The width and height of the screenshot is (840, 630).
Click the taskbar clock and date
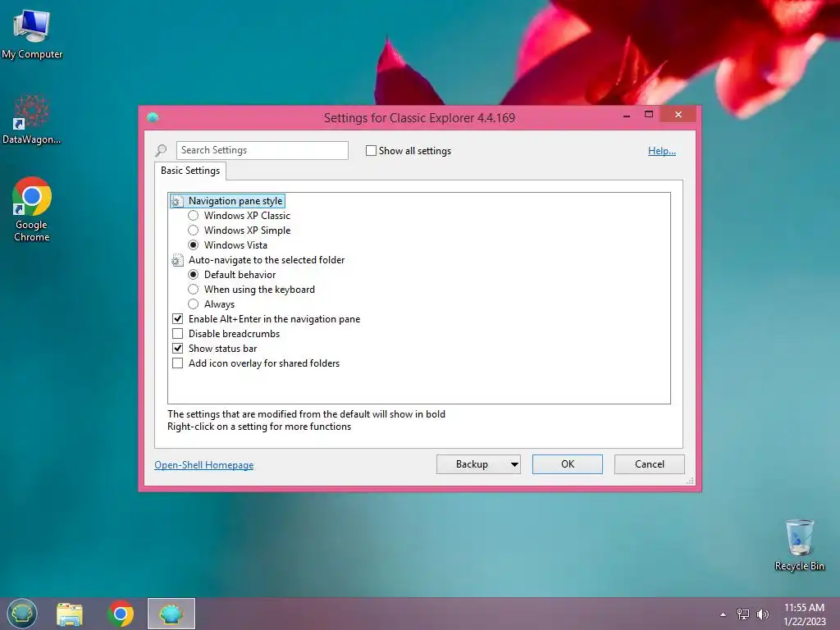click(804, 614)
